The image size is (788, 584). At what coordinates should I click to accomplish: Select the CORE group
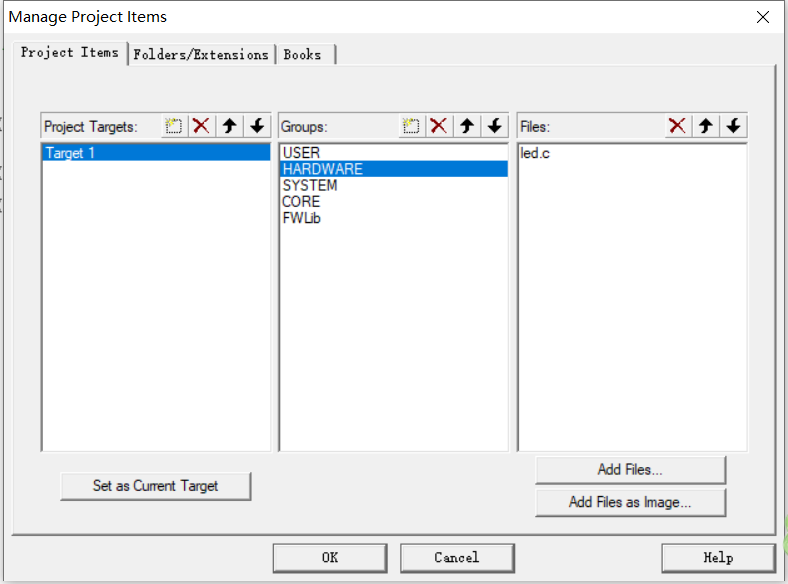(x=393, y=202)
